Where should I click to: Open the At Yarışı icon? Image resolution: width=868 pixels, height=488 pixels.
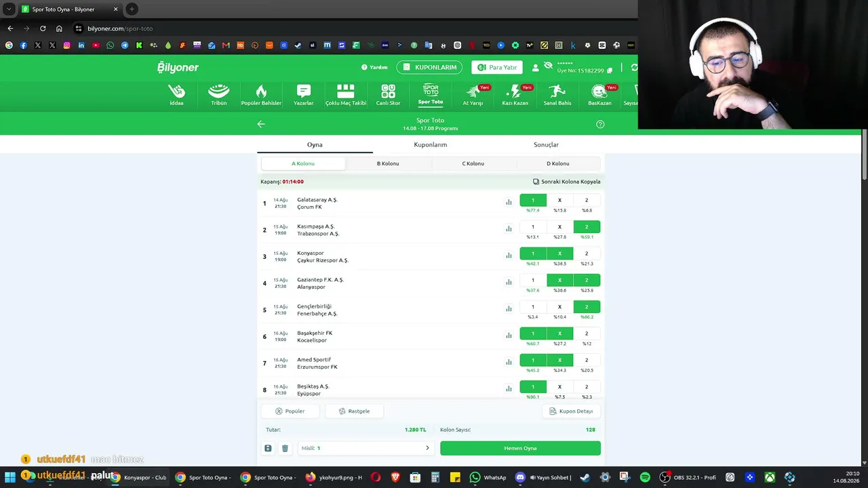click(473, 95)
